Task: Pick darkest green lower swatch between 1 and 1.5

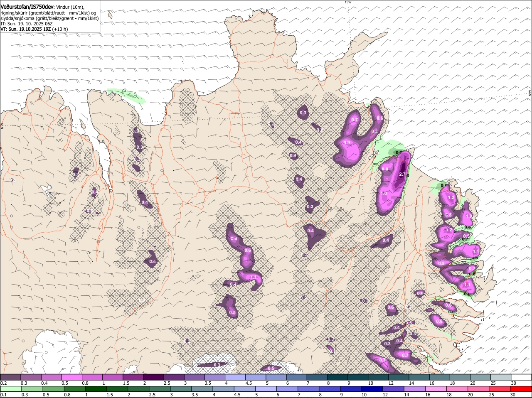Action: (x=96, y=389)
